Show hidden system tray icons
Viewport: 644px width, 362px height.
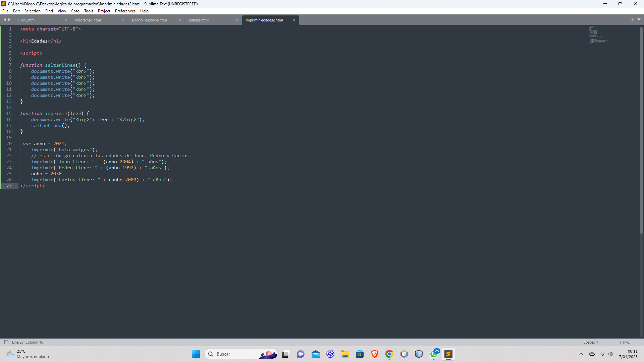coord(581,354)
